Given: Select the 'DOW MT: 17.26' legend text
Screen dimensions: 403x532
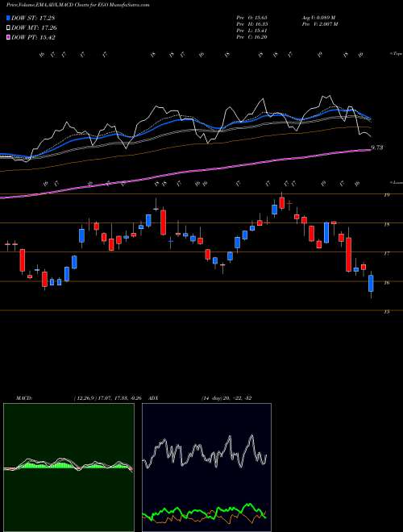Looking at the screenshot, I should [33, 28].
